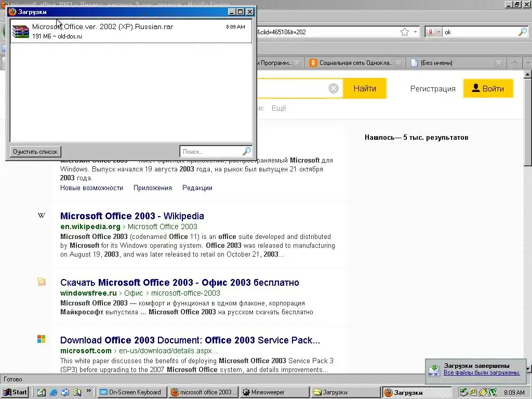Open 'Download Office 2003 Document' result
The height and width of the screenshot is (399, 532).
point(190,340)
